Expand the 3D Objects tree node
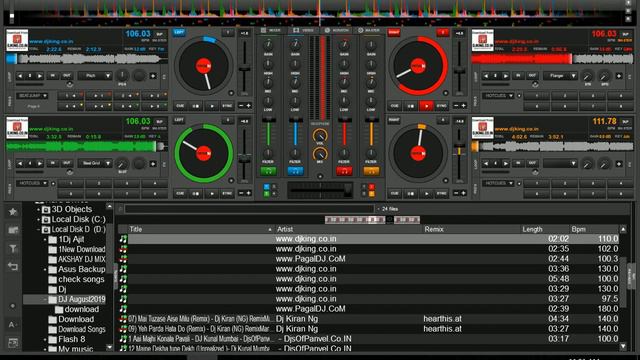 coord(39,209)
